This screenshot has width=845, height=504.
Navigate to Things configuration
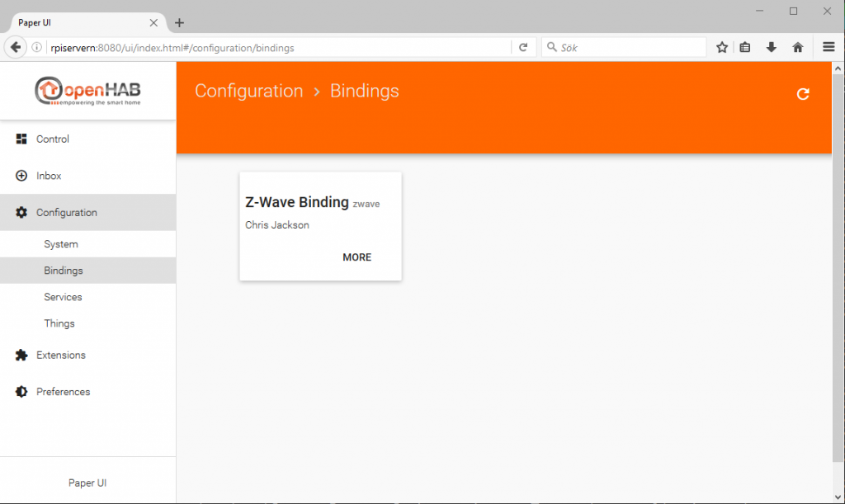pyautogui.click(x=87, y=323)
